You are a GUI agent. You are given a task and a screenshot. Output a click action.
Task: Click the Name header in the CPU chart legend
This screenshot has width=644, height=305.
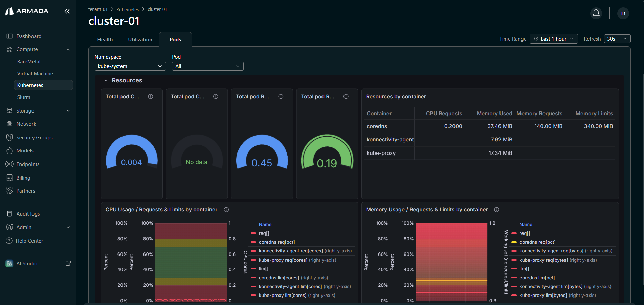click(265, 225)
